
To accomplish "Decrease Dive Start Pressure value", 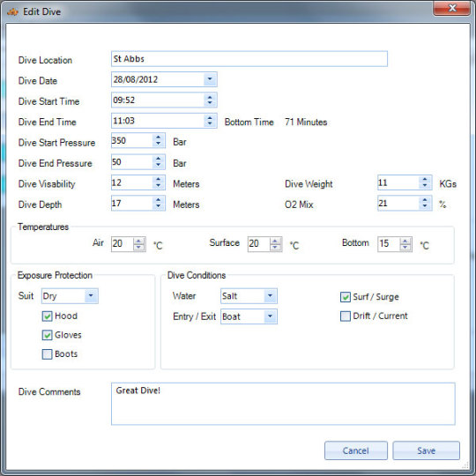I will 158,144.
